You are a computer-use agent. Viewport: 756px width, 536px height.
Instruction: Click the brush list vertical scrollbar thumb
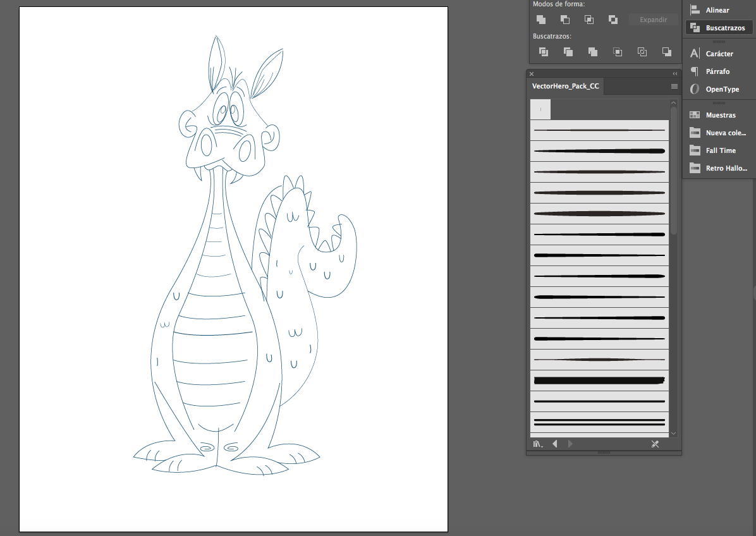[x=674, y=171]
